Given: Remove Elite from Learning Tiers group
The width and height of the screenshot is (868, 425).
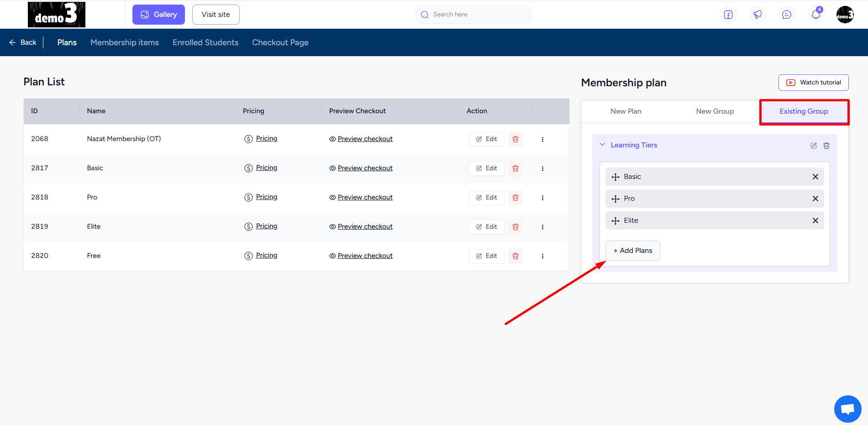Looking at the screenshot, I should pyautogui.click(x=815, y=220).
